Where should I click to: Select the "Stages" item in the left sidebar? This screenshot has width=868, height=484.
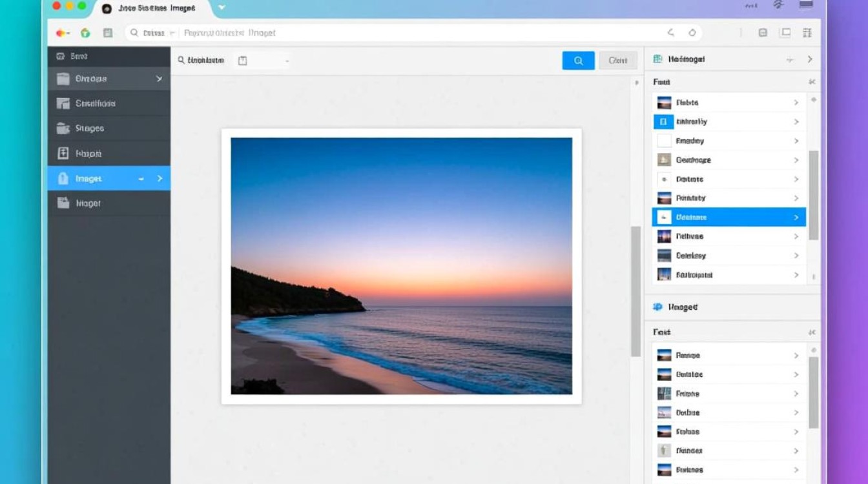click(89, 128)
